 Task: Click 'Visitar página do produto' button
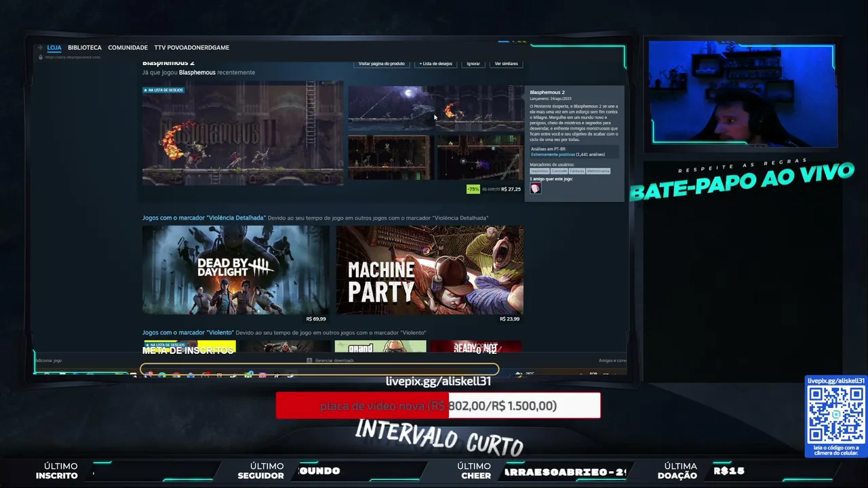click(381, 64)
